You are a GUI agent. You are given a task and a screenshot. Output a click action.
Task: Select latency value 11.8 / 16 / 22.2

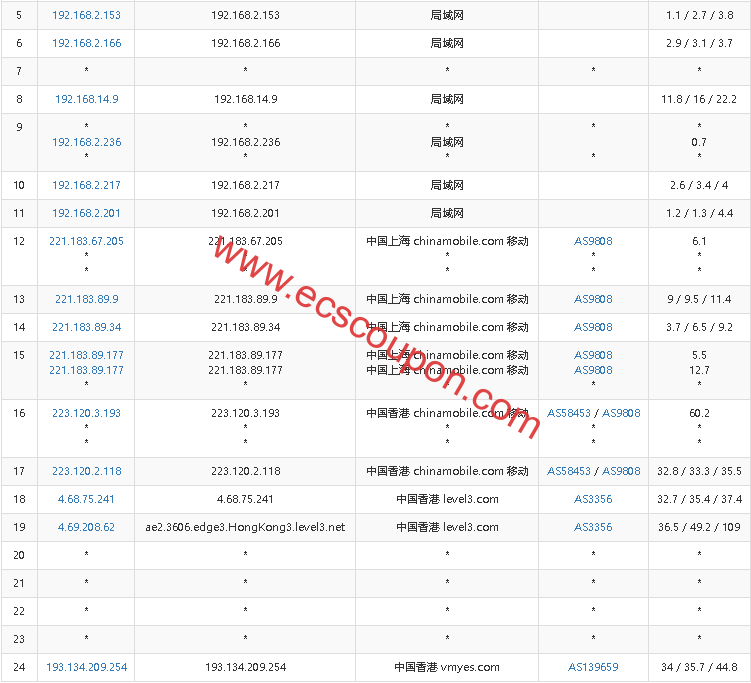tap(699, 99)
